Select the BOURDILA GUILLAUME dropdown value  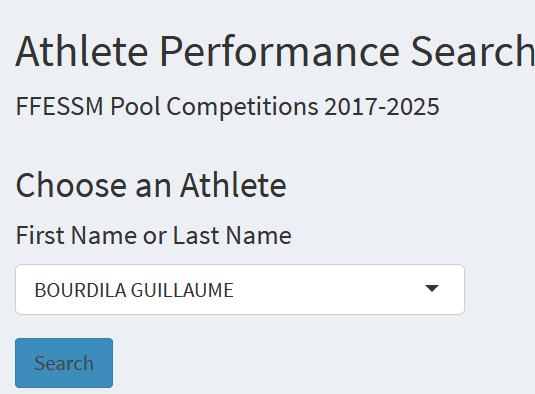tap(134, 290)
